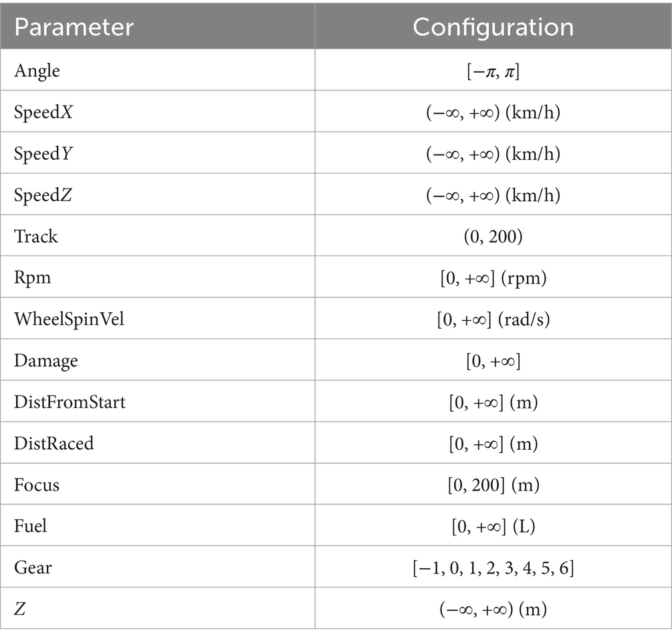Click the DistRaced parameter label
This screenshot has width=672, height=641.
(x=54, y=443)
